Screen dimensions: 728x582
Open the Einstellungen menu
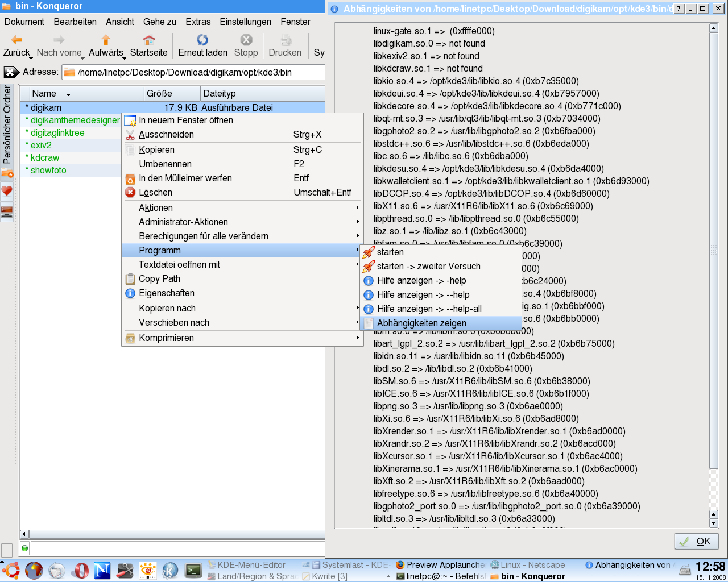click(245, 22)
